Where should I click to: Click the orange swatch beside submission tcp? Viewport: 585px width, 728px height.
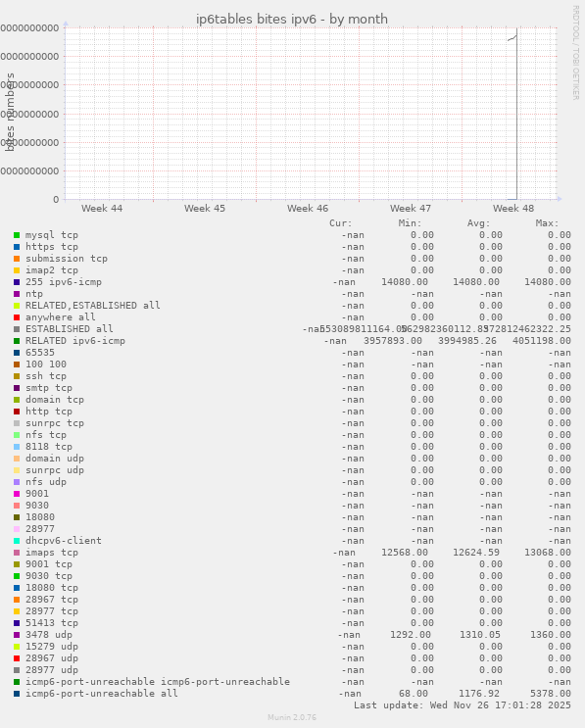[17, 259]
